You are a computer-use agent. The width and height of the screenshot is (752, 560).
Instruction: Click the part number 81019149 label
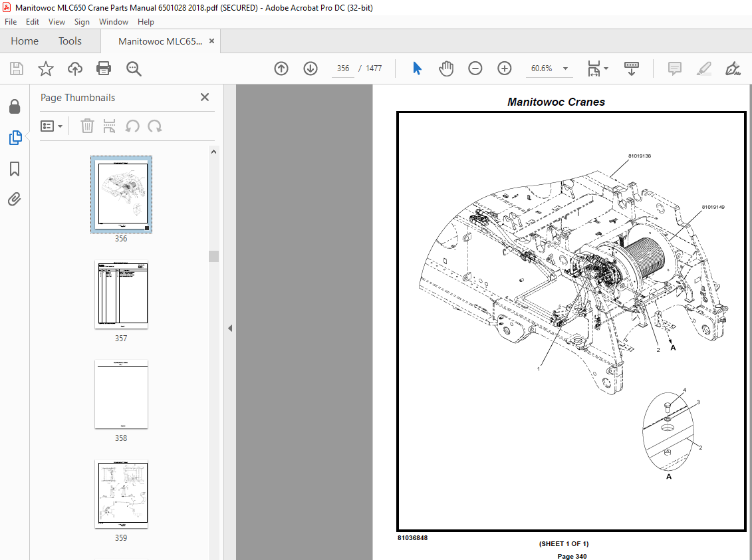tap(713, 208)
